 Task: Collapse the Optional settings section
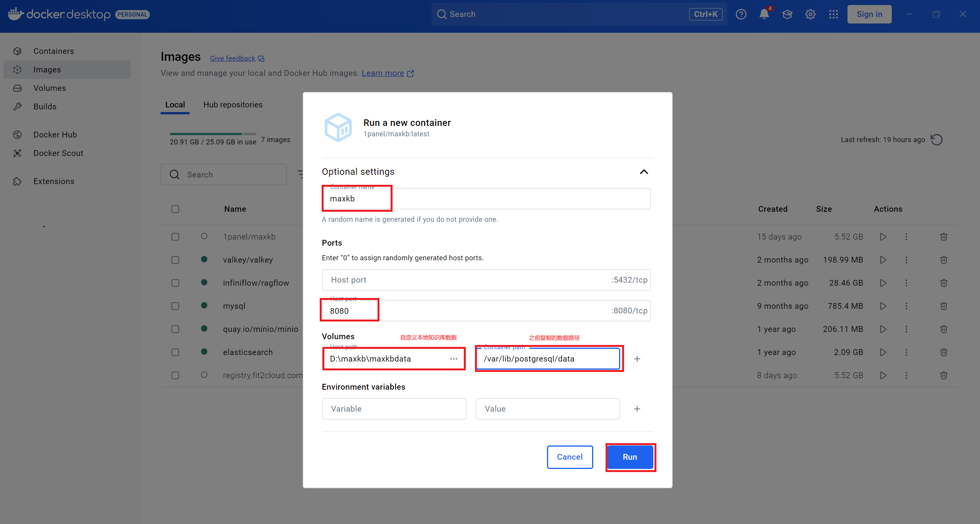(x=644, y=172)
